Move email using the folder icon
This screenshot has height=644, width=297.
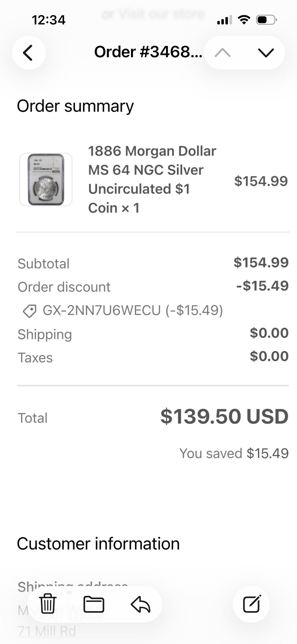94,604
